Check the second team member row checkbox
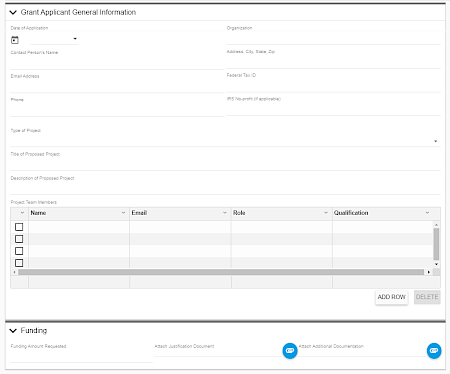Screen dimensions: 450x374 [x=19, y=239]
